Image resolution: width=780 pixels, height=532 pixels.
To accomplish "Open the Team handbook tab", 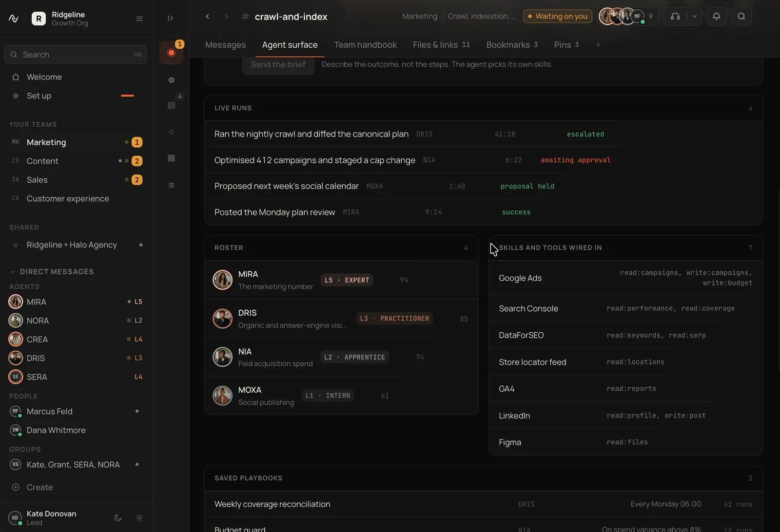I will click(x=365, y=45).
